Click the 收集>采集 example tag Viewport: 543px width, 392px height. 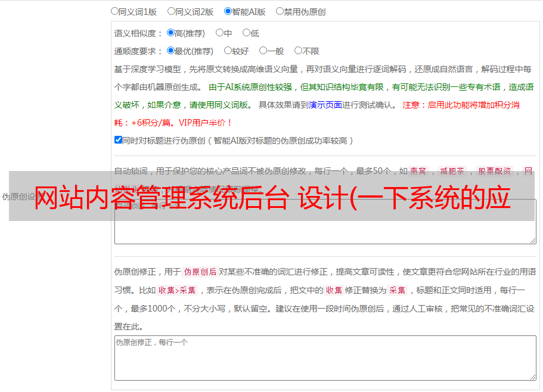click(177, 290)
